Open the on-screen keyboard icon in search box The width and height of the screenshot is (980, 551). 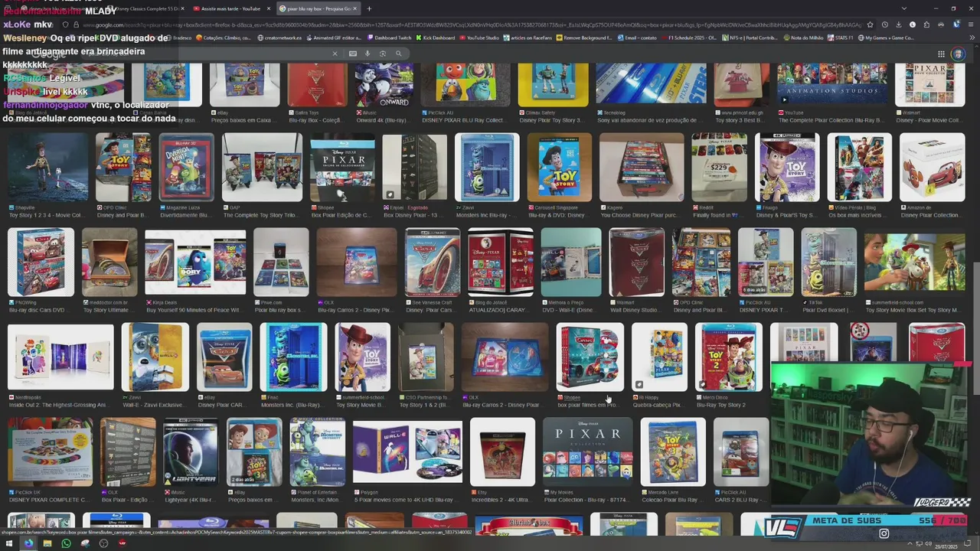(352, 54)
